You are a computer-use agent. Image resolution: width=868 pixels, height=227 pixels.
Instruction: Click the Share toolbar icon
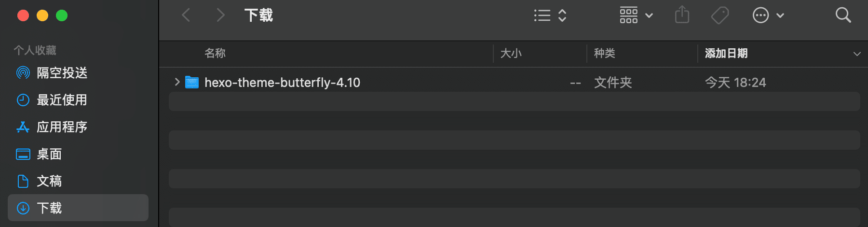point(682,15)
